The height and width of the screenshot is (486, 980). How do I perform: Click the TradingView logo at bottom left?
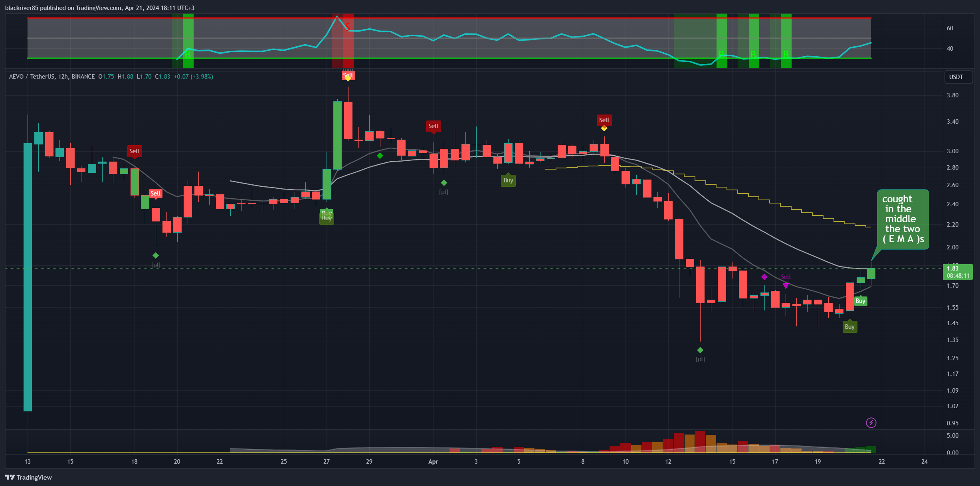coord(29,477)
